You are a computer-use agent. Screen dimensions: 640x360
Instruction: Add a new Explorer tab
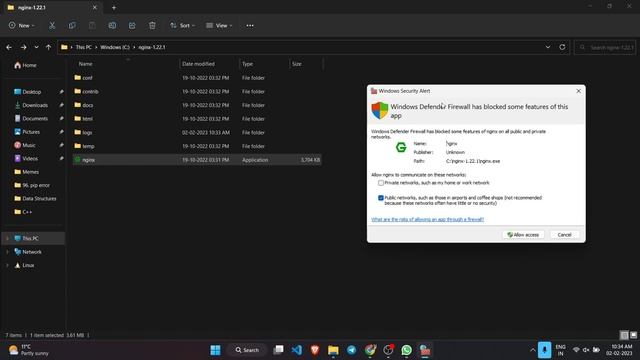click(x=114, y=7)
